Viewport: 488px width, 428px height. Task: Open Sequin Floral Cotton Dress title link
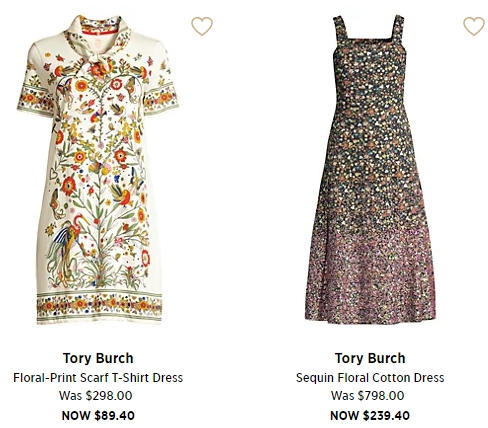click(370, 378)
